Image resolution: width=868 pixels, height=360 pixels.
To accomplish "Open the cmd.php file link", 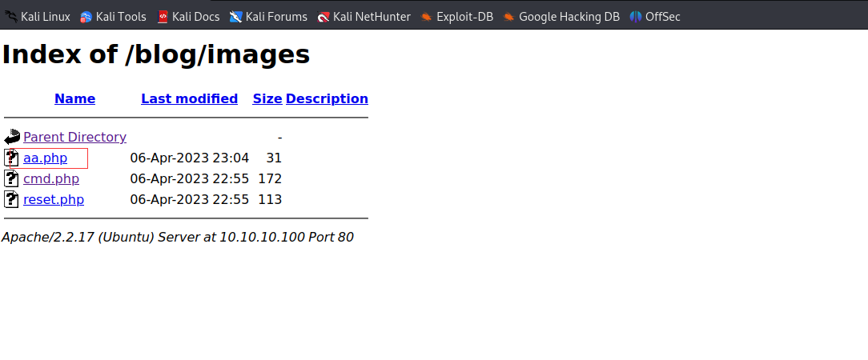I will click(51, 178).
